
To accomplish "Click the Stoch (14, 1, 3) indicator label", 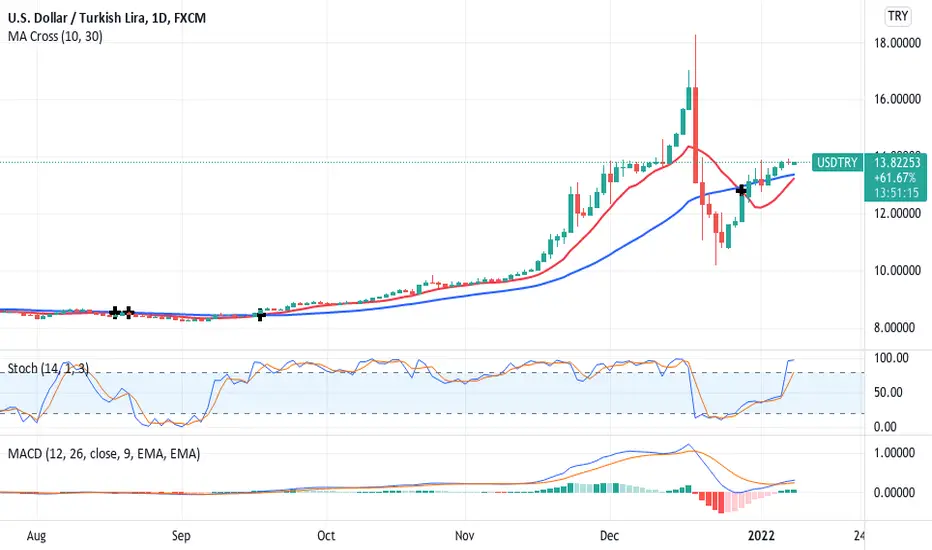I will coord(48,369).
